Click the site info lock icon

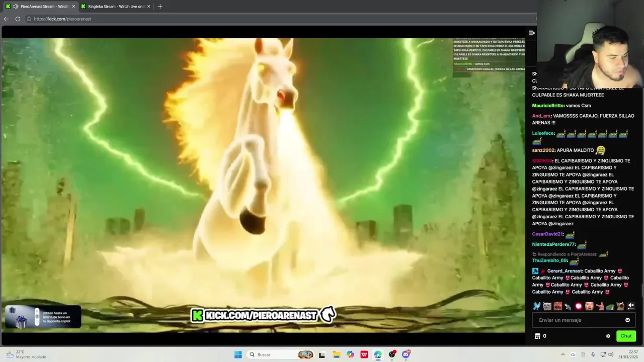tap(29, 19)
